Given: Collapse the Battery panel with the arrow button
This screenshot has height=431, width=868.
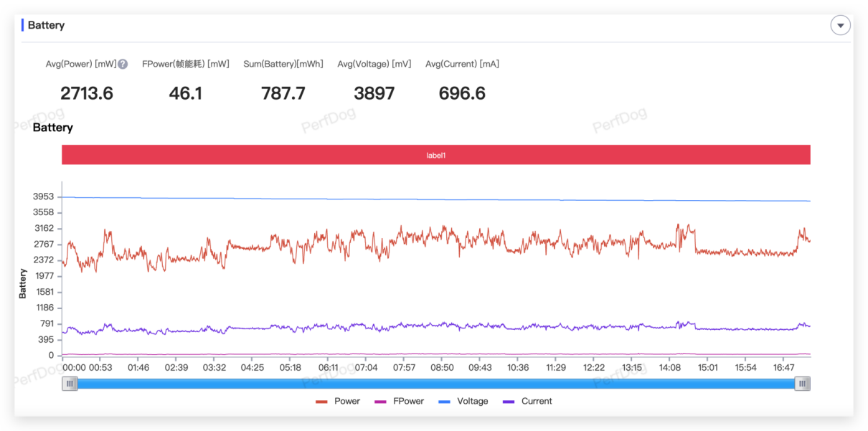Looking at the screenshot, I should (840, 25).
